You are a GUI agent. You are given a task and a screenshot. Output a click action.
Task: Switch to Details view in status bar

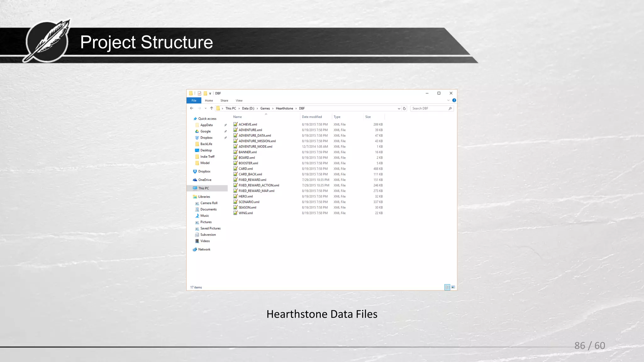pyautogui.click(x=447, y=287)
